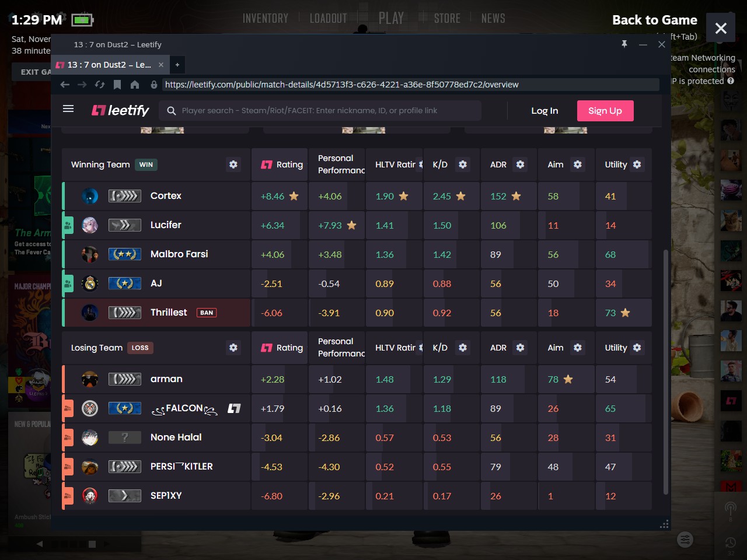Screen dimensions: 747x560
Task: Open Utility column settings in Winning Team
Action: click(637, 164)
